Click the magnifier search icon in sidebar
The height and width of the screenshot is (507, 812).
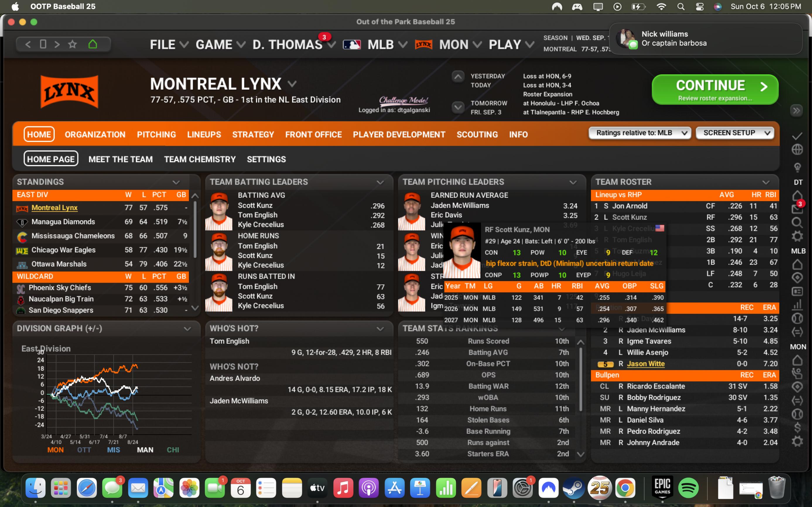pos(797,223)
